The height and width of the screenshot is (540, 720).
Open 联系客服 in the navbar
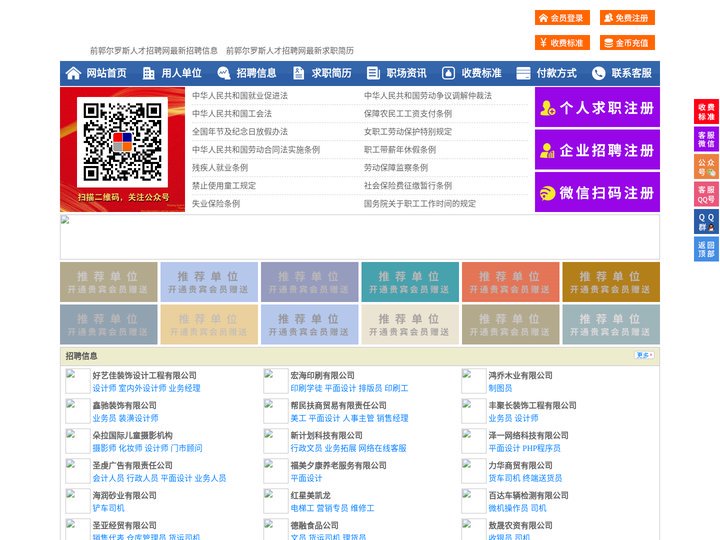tap(631, 73)
